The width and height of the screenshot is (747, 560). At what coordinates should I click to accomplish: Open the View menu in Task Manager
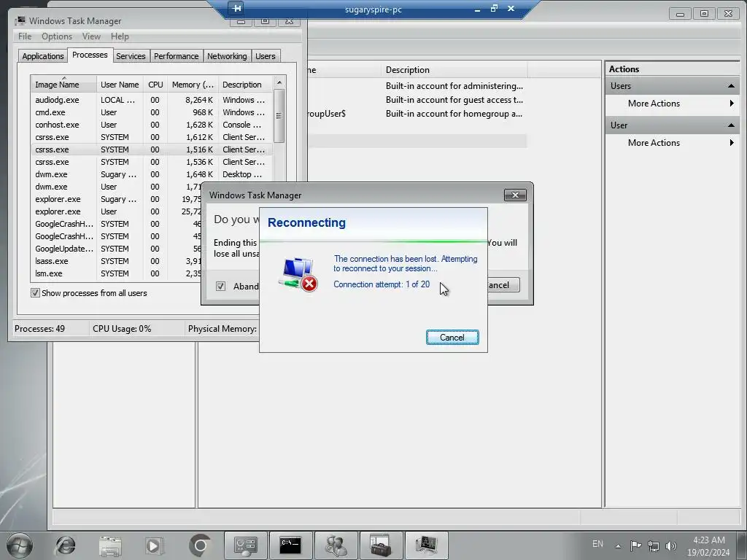click(91, 36)
